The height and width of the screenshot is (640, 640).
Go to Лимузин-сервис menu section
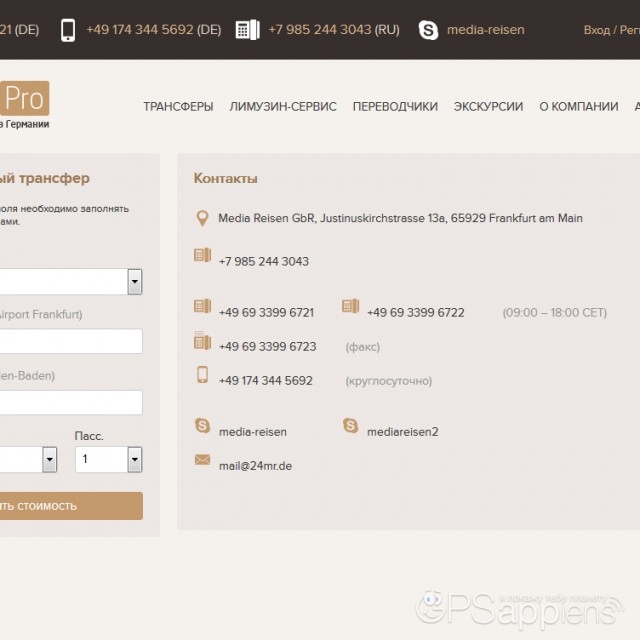283,107
